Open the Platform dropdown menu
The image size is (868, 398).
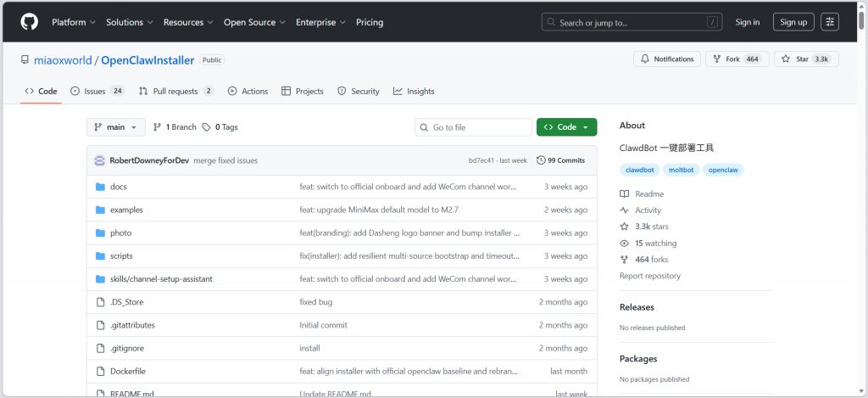pyautogui.click(x=74, y=22)
